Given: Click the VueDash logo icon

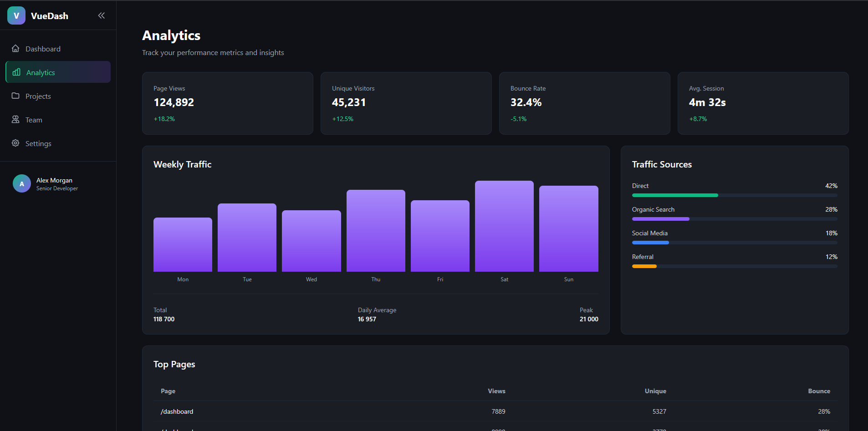Looking at the screenshot, I should point(16,15).
